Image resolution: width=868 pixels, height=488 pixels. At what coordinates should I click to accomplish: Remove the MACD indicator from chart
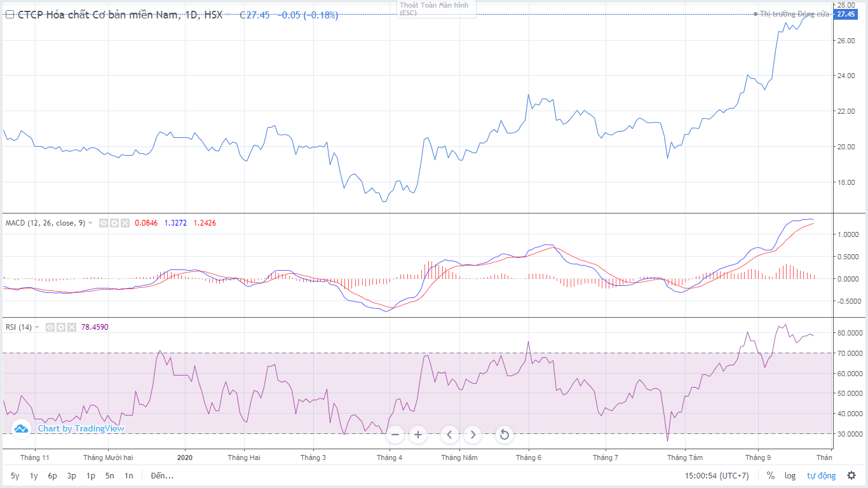pyautogui.click(x=125, y=223)
